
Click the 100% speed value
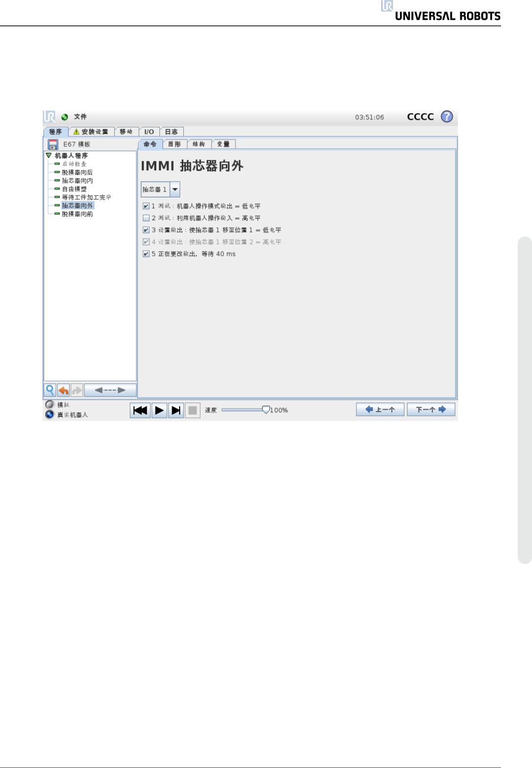[279, 410]
